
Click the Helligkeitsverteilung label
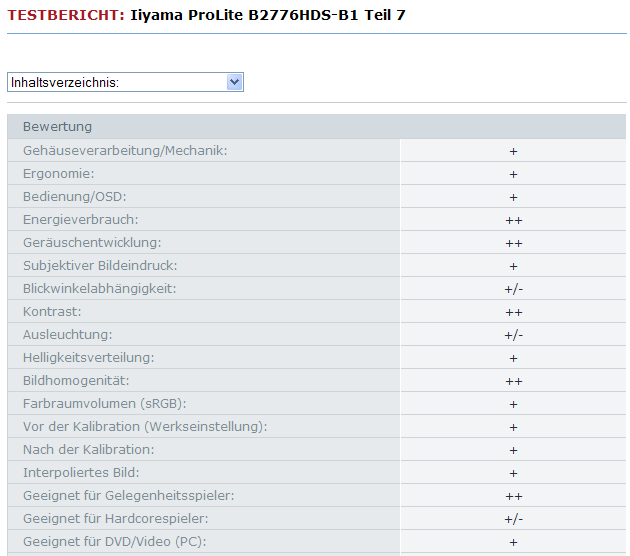coord(88,358)
